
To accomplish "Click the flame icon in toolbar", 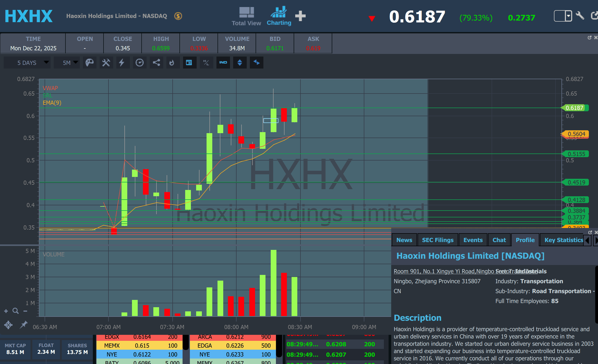I will pos(172,63).
